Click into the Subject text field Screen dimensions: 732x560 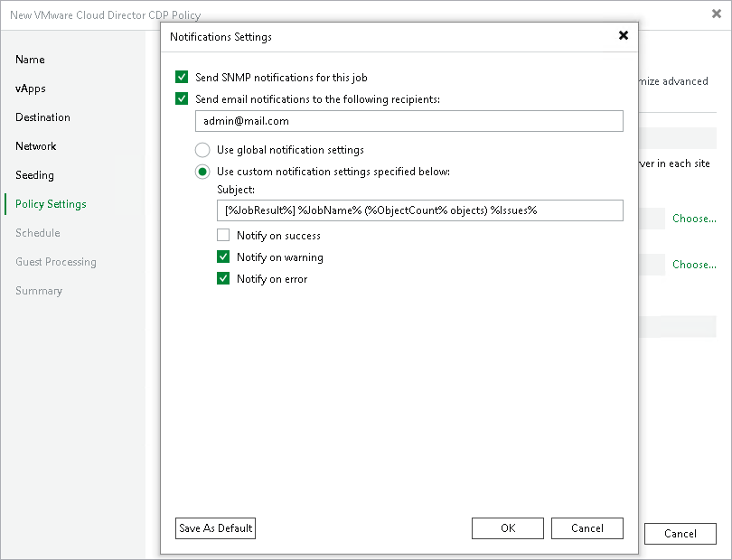pos(419,210)
